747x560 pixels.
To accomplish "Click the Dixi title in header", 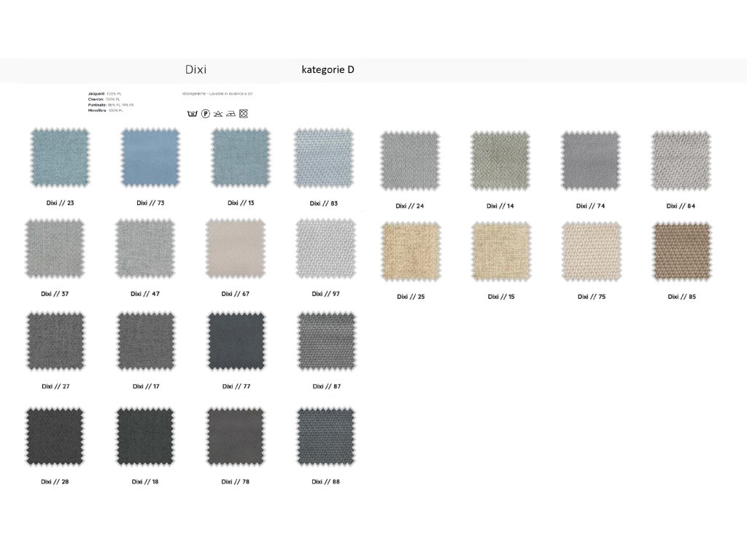I will (196, 70).
